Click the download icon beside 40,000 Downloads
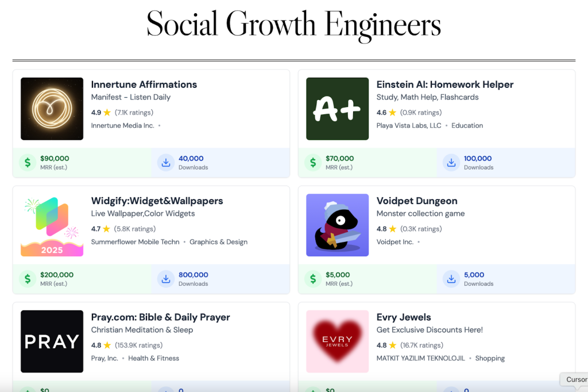The height and width of the screenshot is (392, 588). coord(166,163)
